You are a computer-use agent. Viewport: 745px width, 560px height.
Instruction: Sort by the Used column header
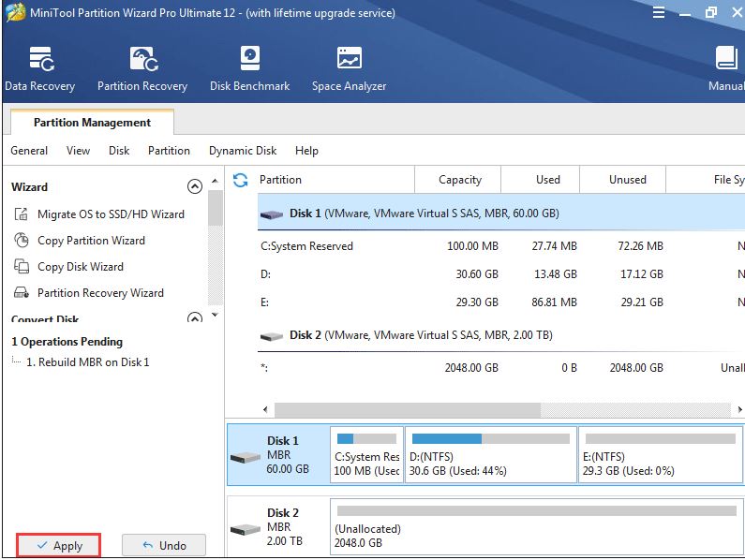click(x=541, y=180)
